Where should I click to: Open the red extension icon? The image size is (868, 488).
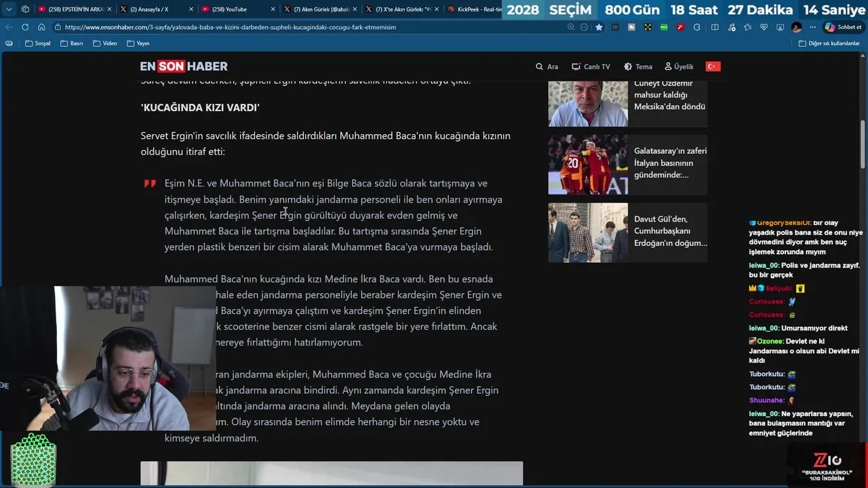(x=680, y=27)
